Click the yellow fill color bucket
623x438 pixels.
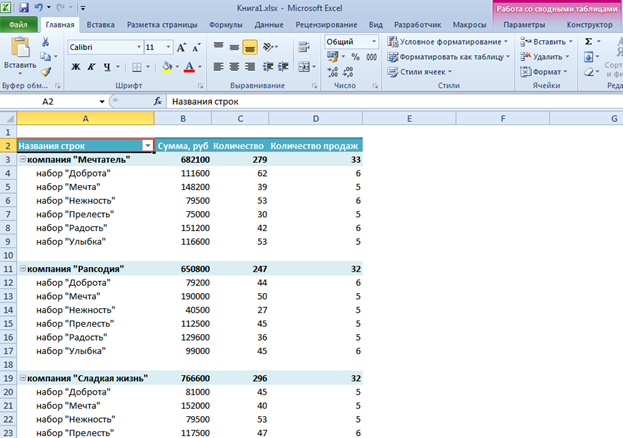click(166, 66)
